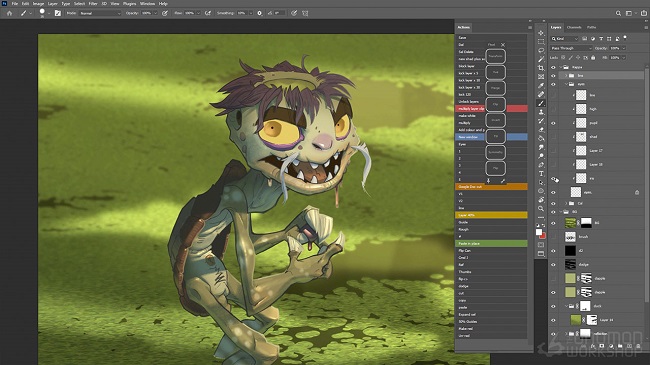Select the Lasso tool
Image resolution: width=650 pixels, height=365 pixels.
(541, 51)
